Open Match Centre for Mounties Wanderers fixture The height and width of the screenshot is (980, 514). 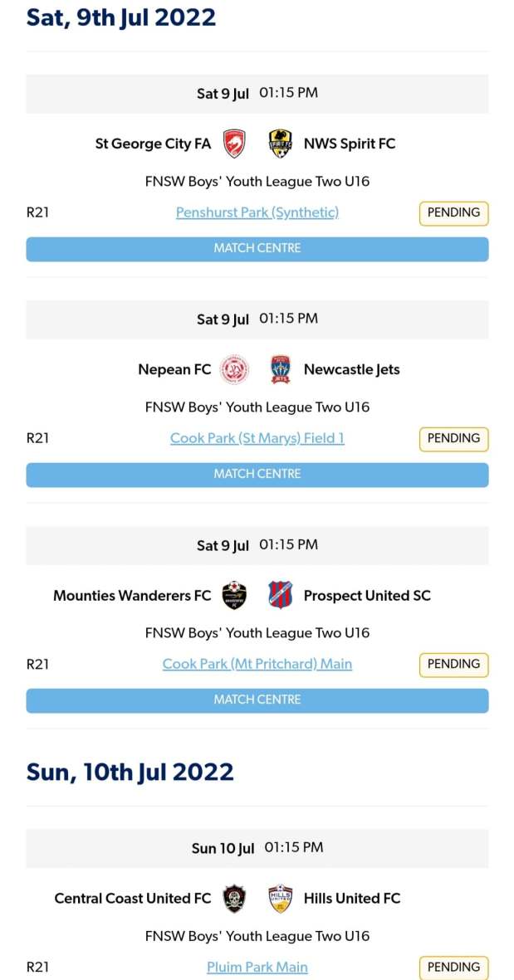(x=257, y=700)
